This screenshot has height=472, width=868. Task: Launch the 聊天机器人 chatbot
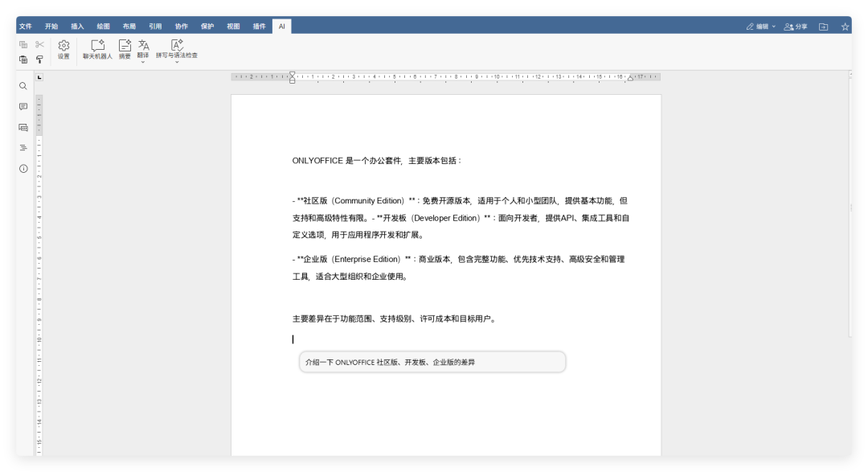point(97,49)
